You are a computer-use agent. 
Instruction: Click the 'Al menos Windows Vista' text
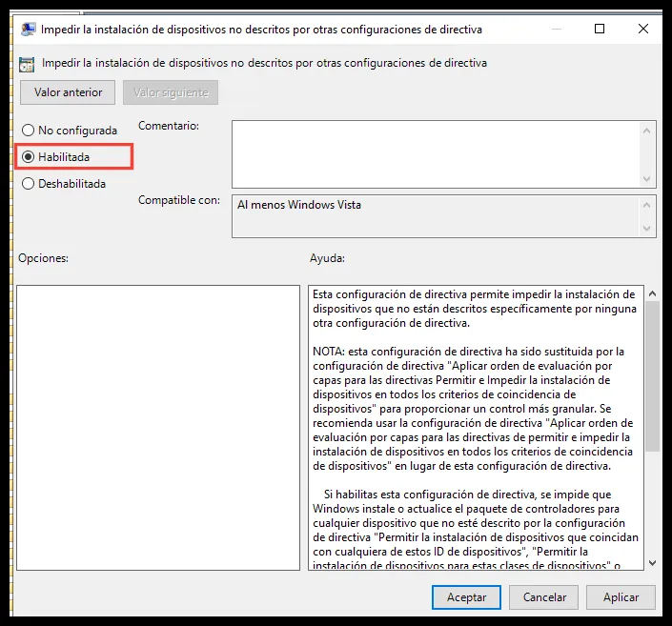click(x=299, y=205)
